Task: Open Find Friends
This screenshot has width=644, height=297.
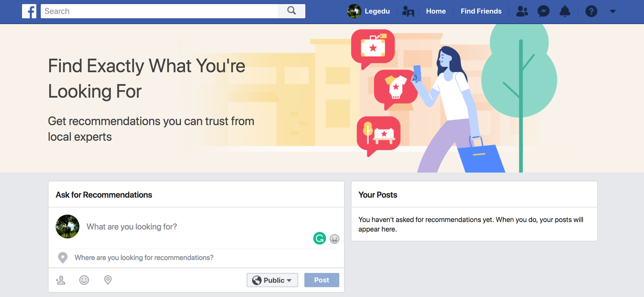Action: pos(481,11)
